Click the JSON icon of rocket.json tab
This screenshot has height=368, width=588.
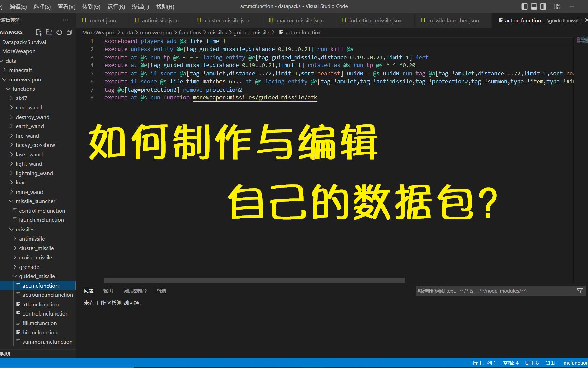pyautogui.click(x=84, y=20)
